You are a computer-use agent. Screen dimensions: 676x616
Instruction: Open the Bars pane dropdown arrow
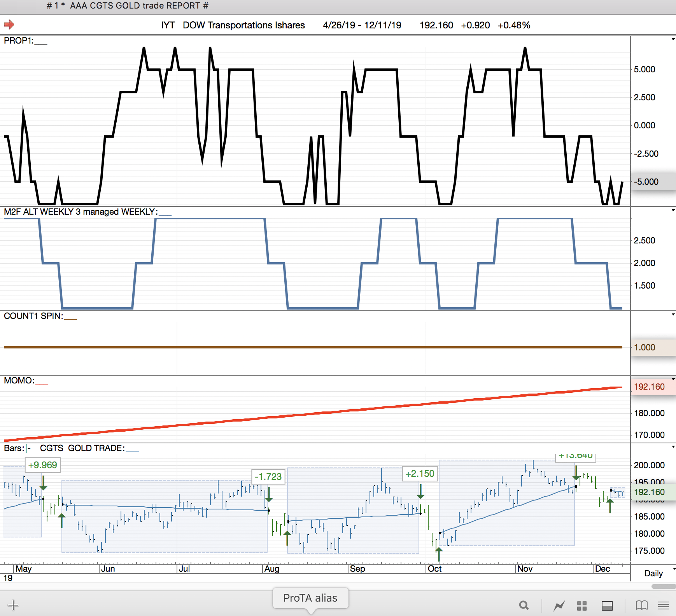click(x=673, y=447)
